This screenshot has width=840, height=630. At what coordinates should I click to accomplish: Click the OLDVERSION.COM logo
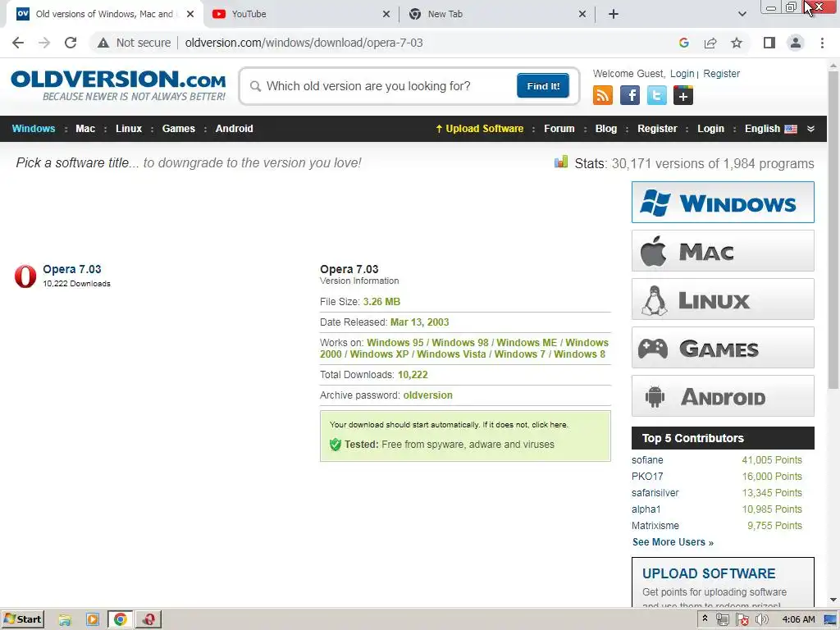click(x=118, y=85)
